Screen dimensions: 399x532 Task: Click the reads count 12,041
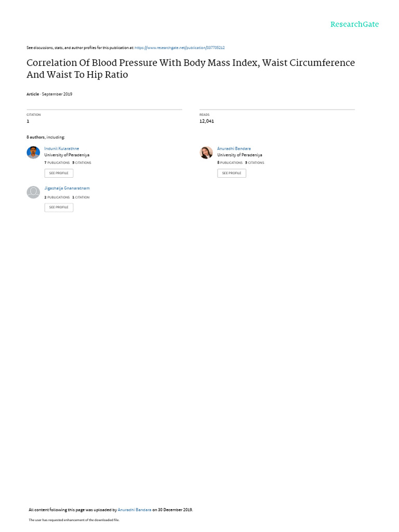click(207, 121)
